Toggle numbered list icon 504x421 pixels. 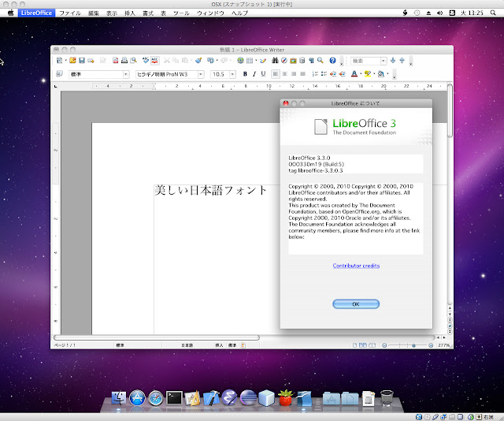(x=315, y=74)
